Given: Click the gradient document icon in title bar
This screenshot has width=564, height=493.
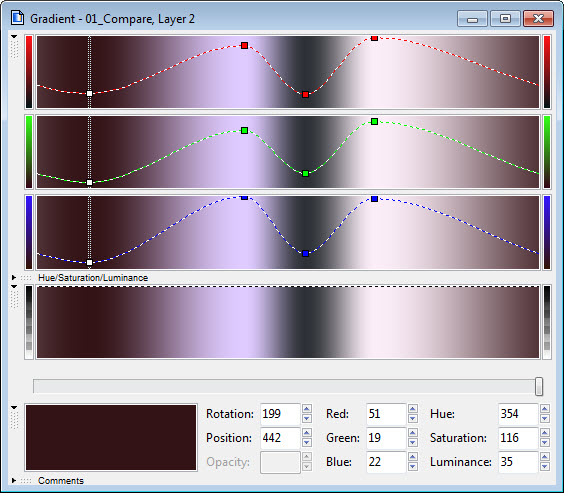Looking at the screenshot, I should [17, 18].
